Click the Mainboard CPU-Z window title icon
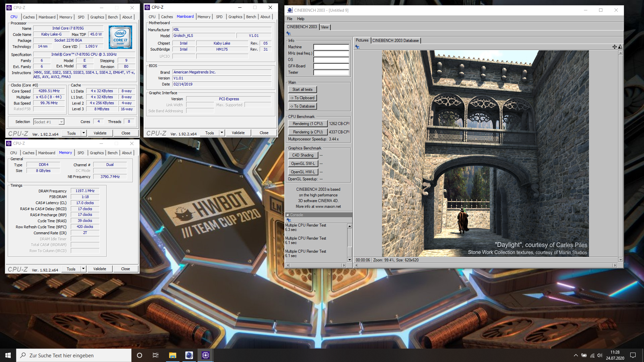 tap(147, 7)
